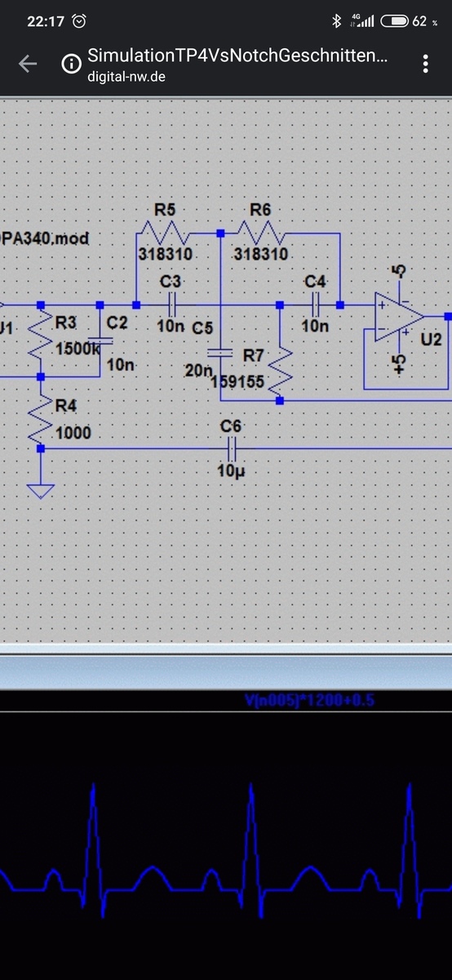Select resistor R5 symbol

coord(166,233)
